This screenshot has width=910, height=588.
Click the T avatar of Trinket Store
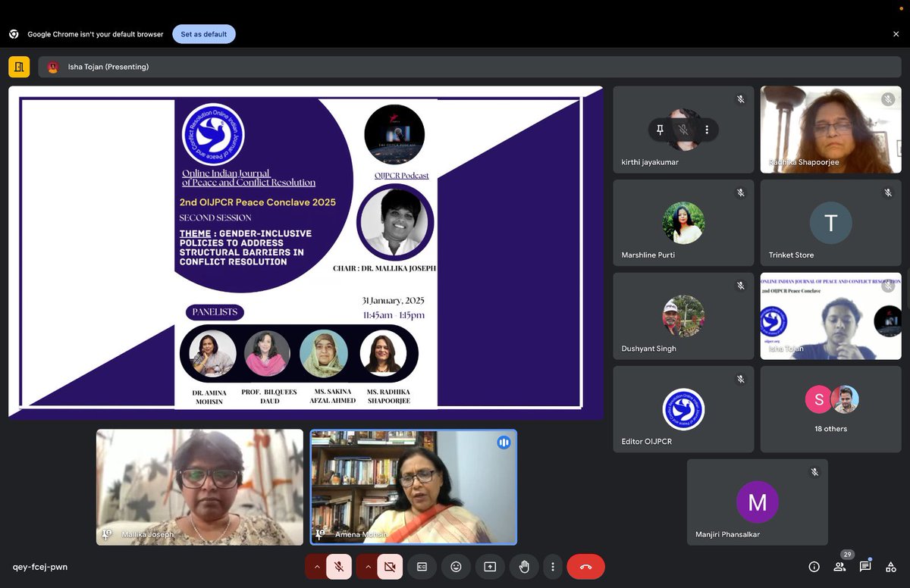[x=831, y=223]
